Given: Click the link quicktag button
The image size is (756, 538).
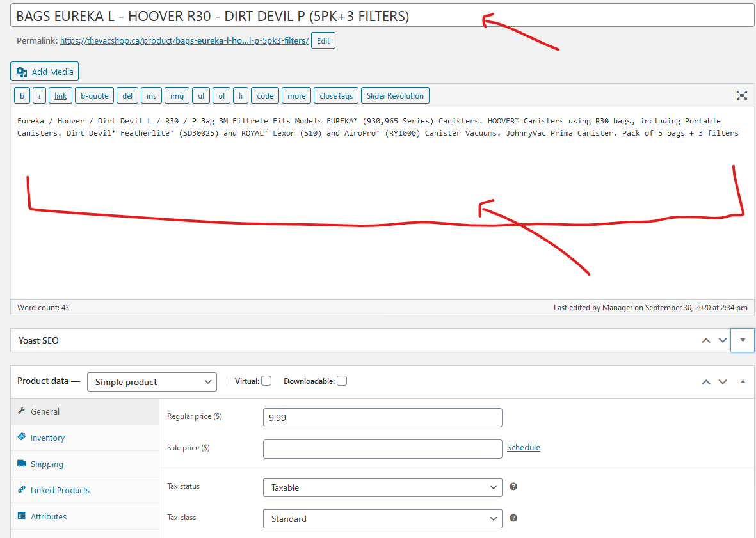Looking at the screenshot, I should click(60, 95).
